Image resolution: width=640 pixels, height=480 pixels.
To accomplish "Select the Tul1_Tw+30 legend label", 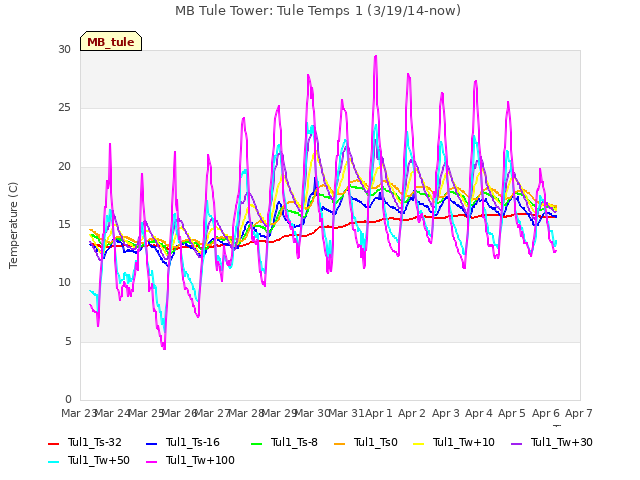I will pyautogui.click(x=562, y=442).
